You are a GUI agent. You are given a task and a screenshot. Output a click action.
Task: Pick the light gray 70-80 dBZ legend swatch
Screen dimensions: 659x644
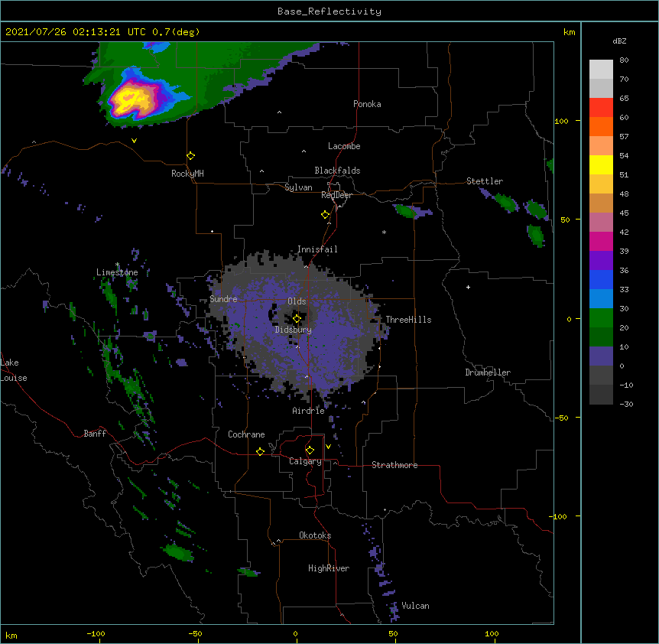click(x=601, y=70)
